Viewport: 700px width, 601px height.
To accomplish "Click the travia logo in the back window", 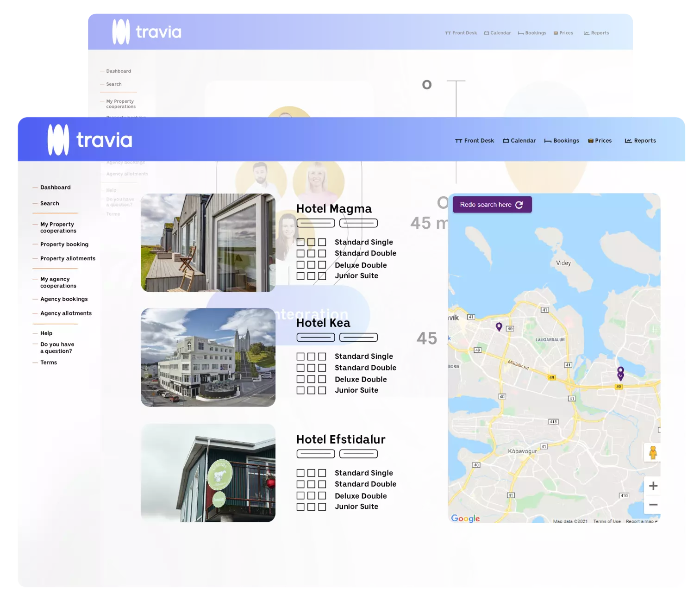I will pyautogui.click(x=147, y=32).
